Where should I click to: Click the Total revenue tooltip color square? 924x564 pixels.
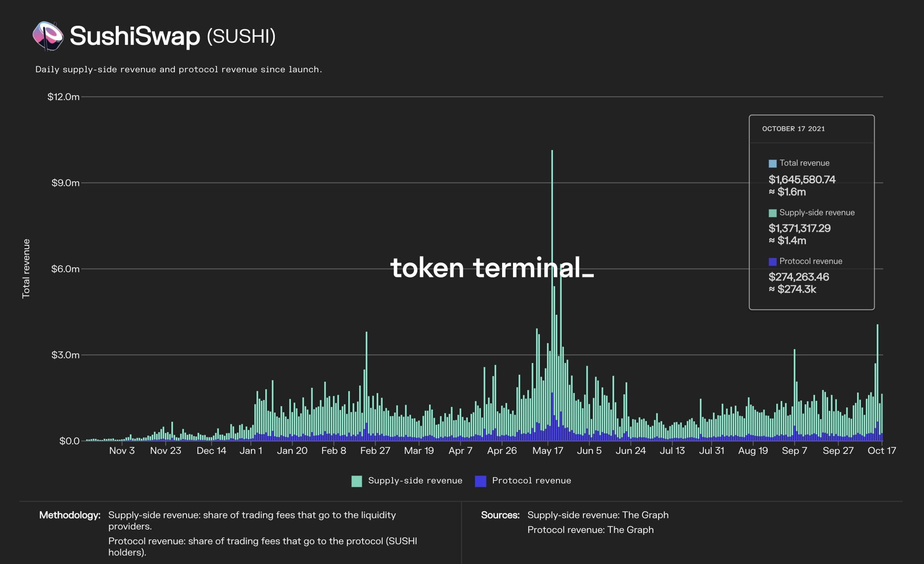772,164
